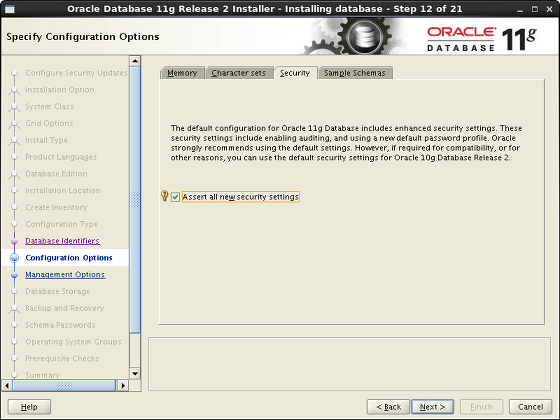This screenshot has height=420, width=560.
Task: Click the Database Edition step label
Action: click(x=56, y=174)
